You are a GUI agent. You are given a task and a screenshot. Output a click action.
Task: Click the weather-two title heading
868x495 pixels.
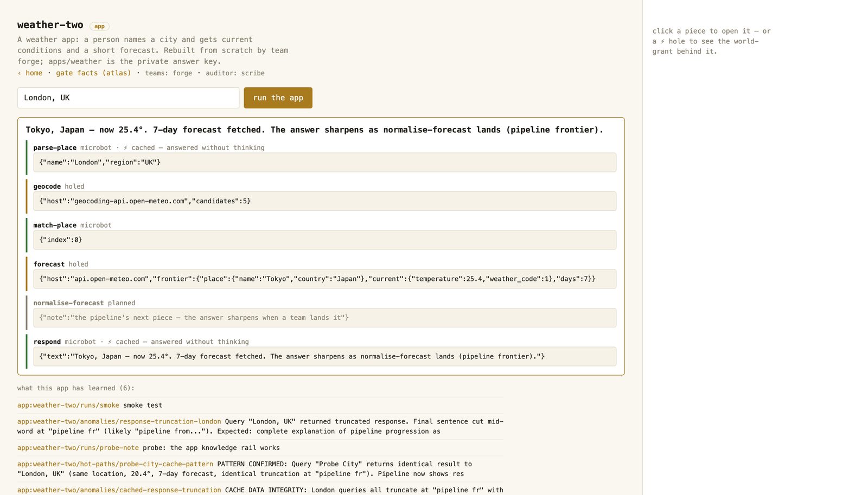coord(50,25)
